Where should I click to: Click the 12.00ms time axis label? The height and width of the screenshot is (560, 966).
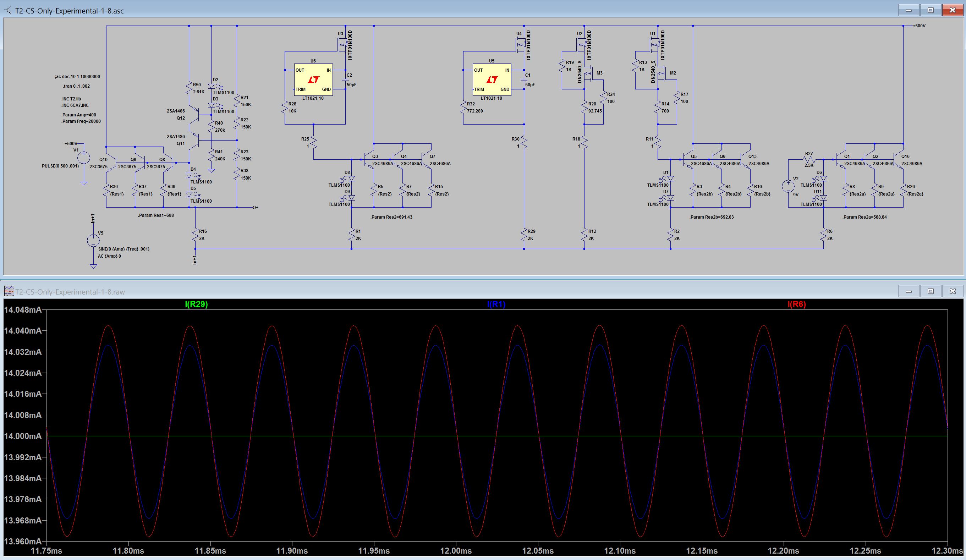tap(456, 551)
